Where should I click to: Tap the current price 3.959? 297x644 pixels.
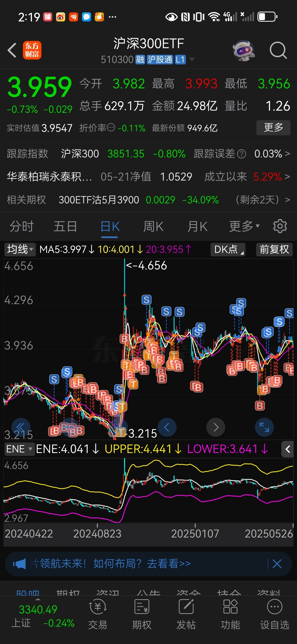(40, 87)
